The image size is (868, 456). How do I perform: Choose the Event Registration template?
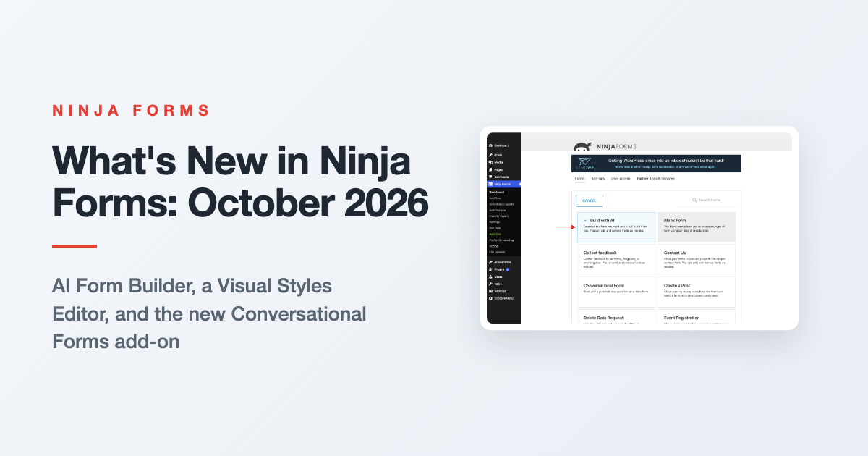click(697, 316)
